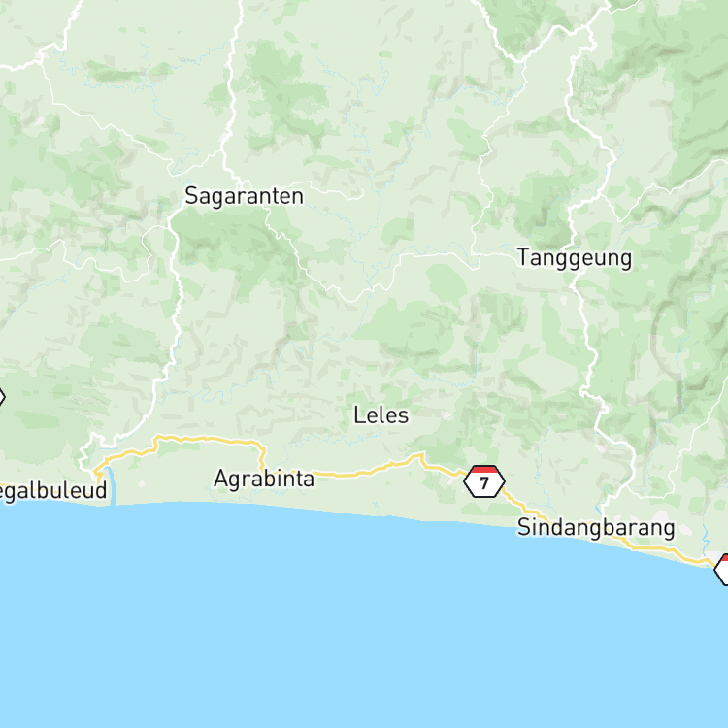Open the Agrabinta place label
This screenshot has height=728, width=728.
(264, 479)
